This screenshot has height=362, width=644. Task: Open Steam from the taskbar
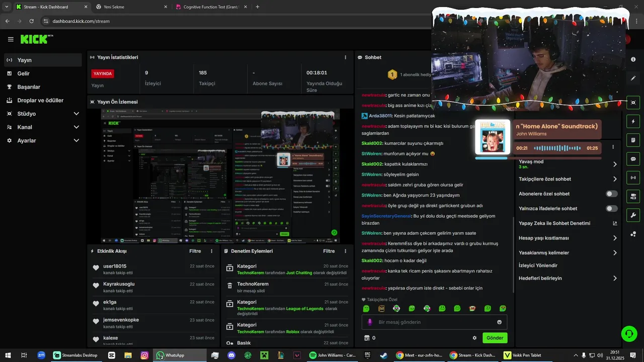click(383, 355)
